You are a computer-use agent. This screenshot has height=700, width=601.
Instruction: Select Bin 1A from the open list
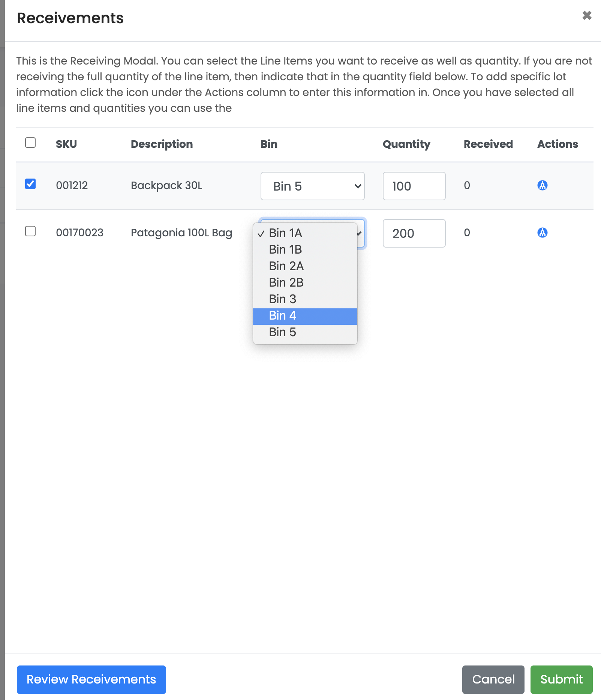305,233
